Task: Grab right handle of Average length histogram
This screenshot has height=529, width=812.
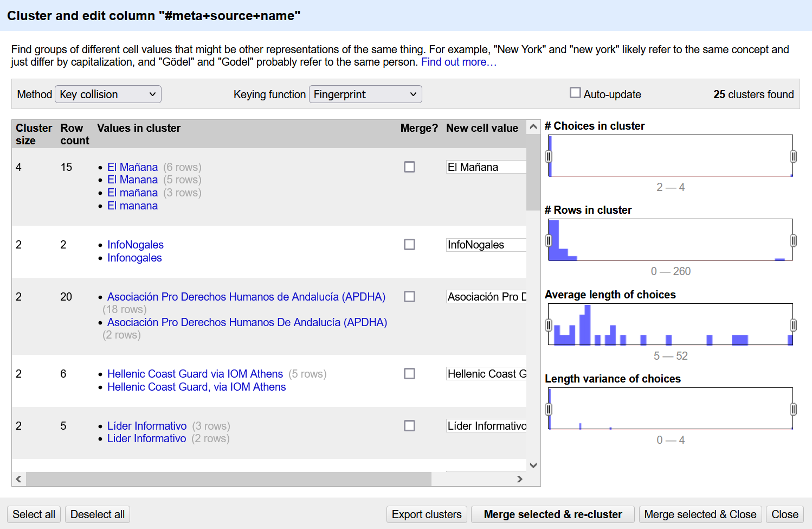Action: click(793, 325)
